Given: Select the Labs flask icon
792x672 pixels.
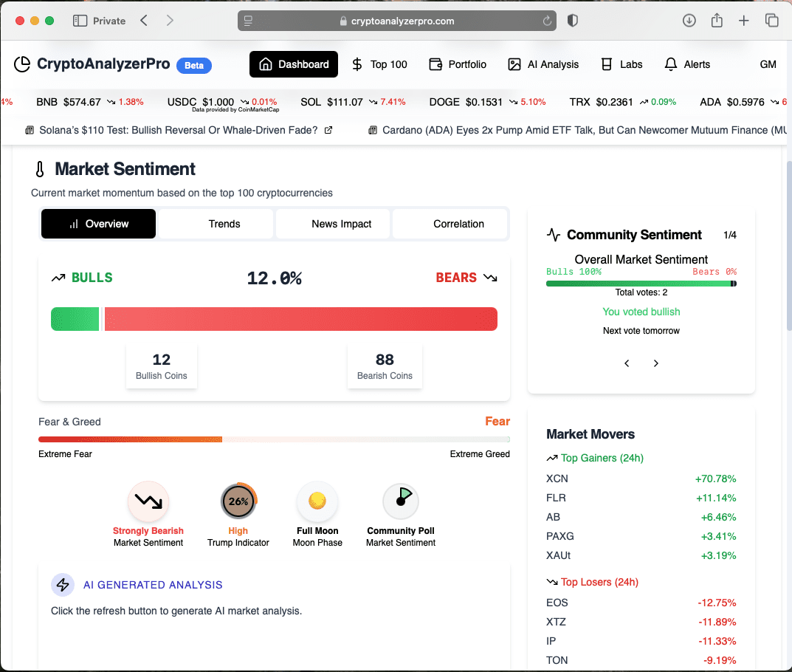Looking at the screenshot, I should (605, 64).
